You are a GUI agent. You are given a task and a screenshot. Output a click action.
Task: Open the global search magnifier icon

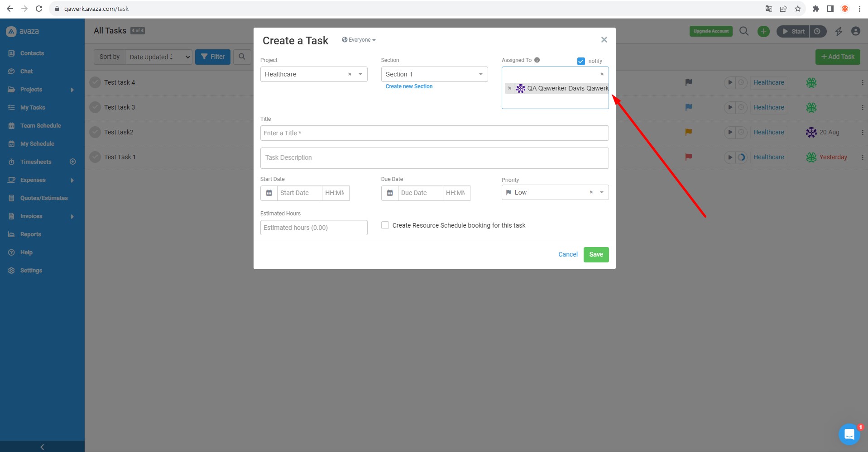point(744,31)
